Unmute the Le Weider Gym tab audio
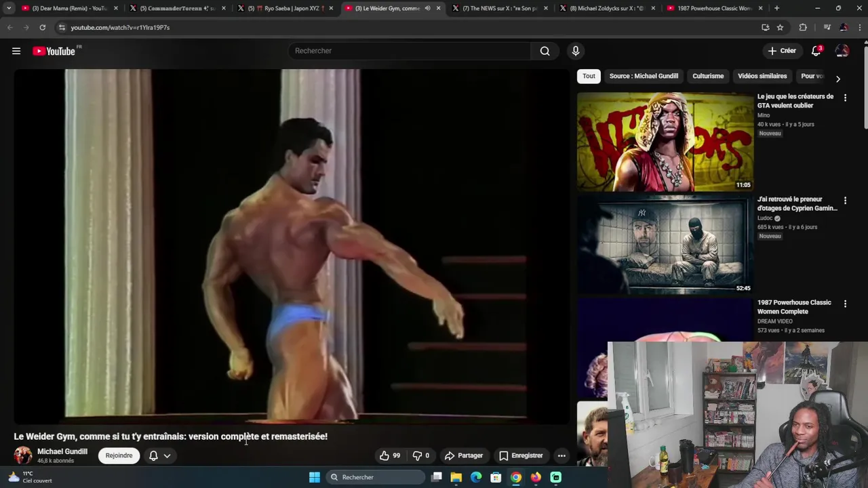868x488 pixels. click(x=427, y=8)
